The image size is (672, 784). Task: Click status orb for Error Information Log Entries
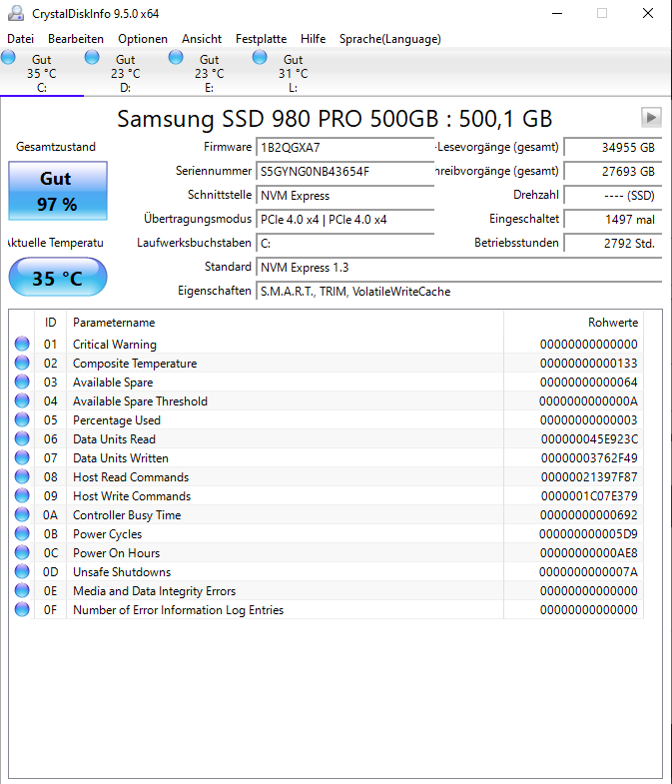click(22, 609)
